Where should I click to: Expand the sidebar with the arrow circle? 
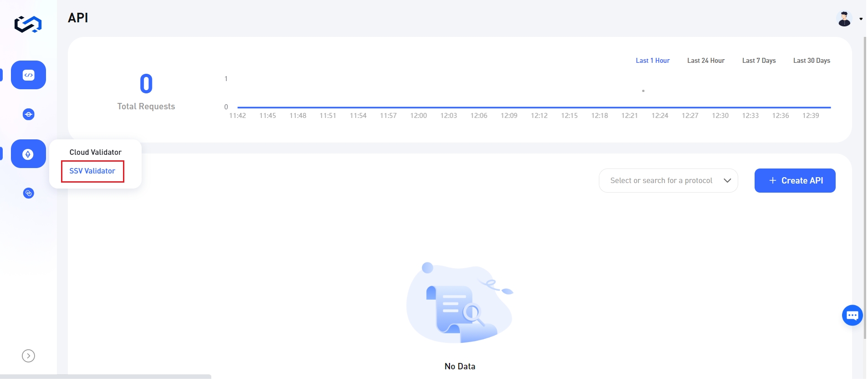point(28,356)
